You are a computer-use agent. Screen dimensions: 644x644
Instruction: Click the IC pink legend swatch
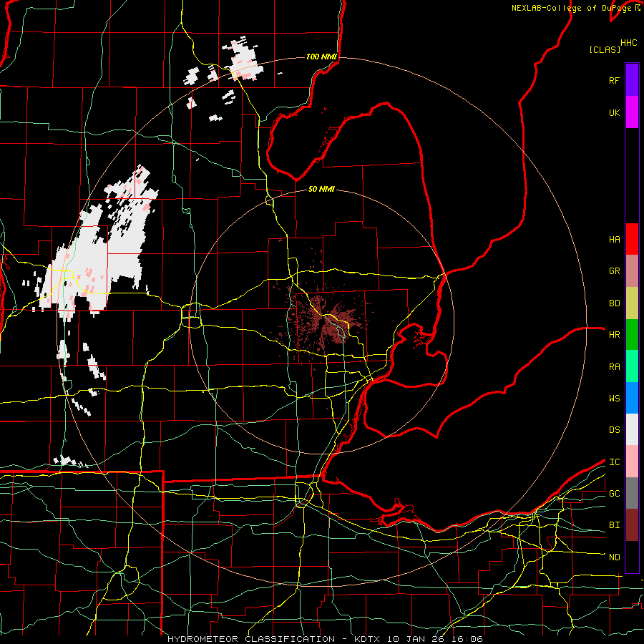632,462
